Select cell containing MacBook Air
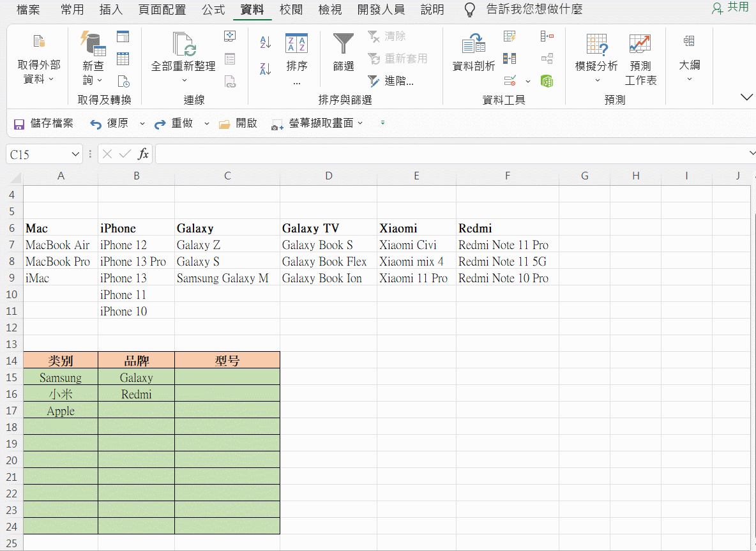The width and height of the screenshot is (756, 551). click(61, 245)
